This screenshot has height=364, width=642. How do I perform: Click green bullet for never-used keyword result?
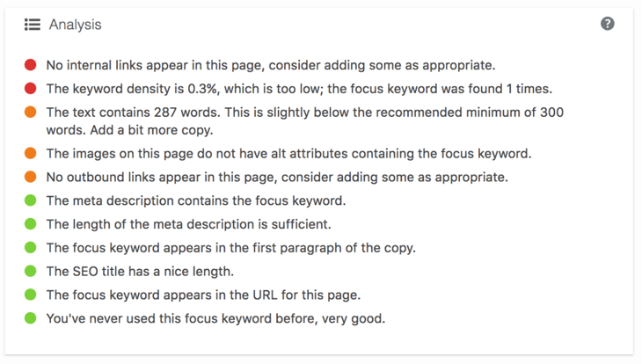pyautogui.click(x=31, y=318)
